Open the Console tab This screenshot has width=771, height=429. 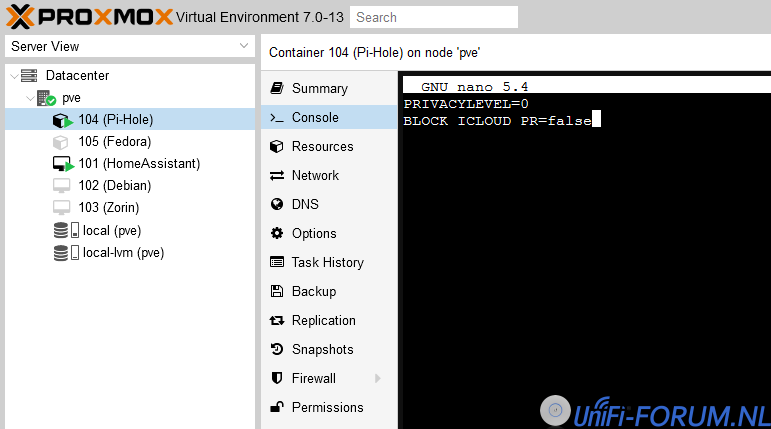315,117
